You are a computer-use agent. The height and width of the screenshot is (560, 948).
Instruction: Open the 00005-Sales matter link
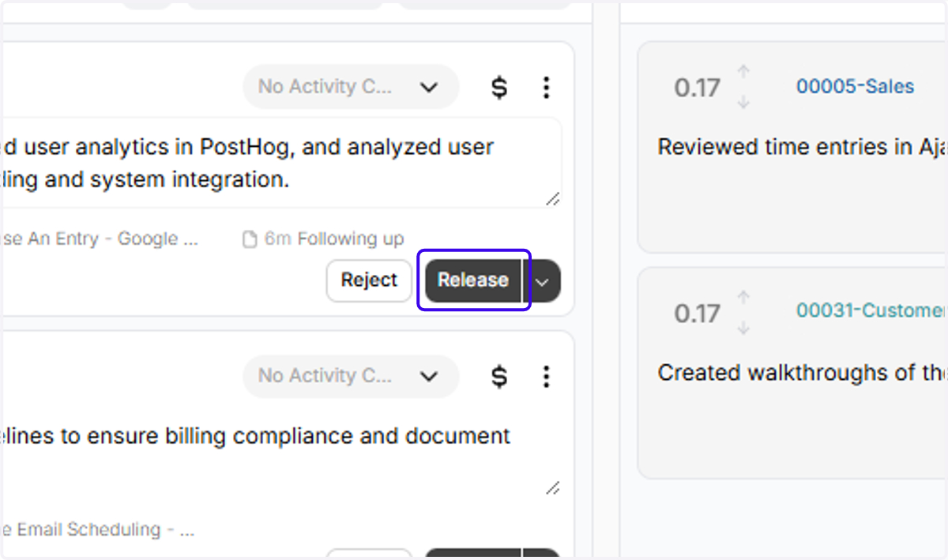pos(855,86)
